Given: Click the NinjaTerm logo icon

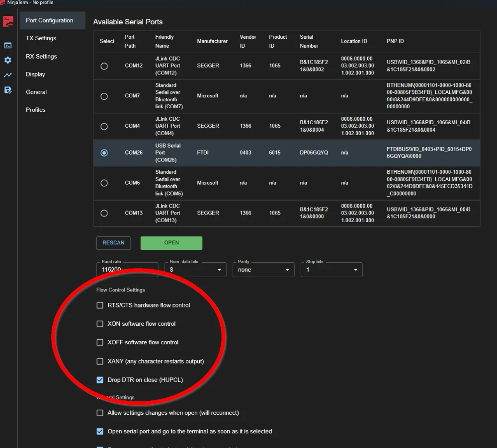Looking at the screenshot, I should tap(8, 21).
